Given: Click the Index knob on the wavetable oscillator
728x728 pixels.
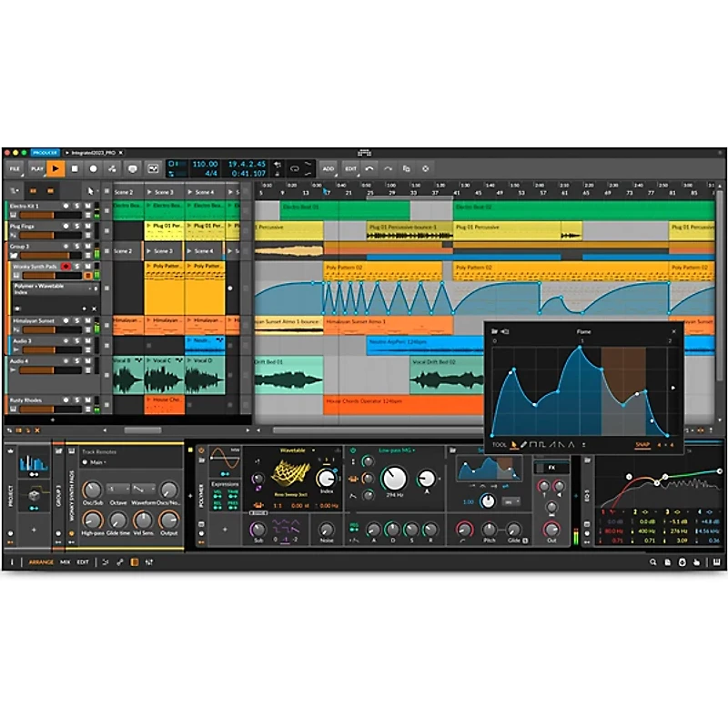Looking at the screenshot, I should pyautogui.click(x=327, y=480).
